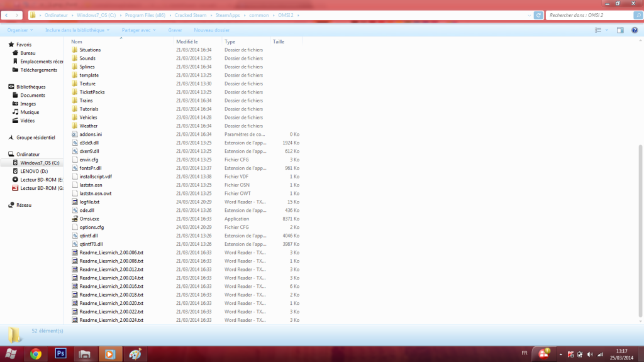Open the Help question mark button
Image resolution: width=644 pixels, height=362 pixels.
pyautogui.click(x=635, y=30)
